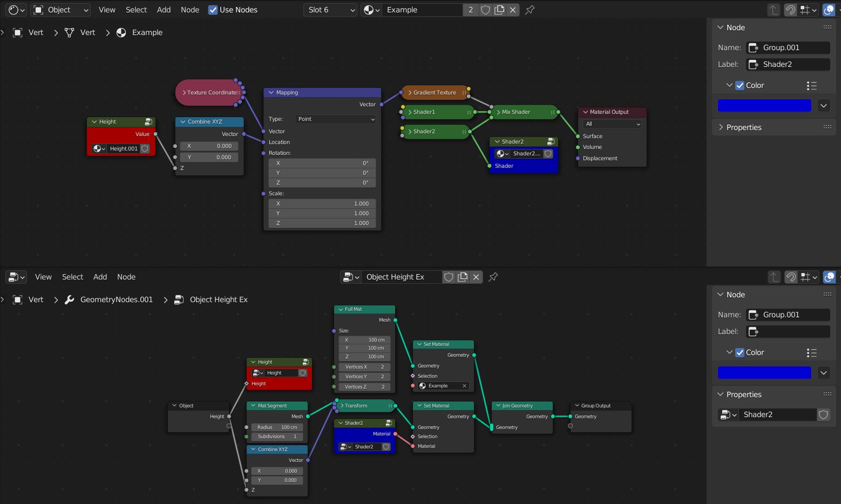This screenshot has width=841, height=504.
Task: Click the Object Height Ex breadcrumb
Action: 211,299
